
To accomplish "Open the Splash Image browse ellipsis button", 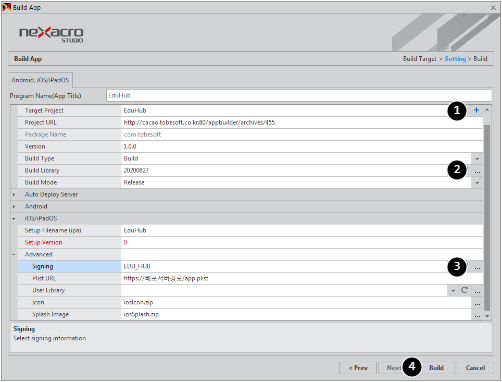I will pyautogui.click(x=477, y=315).
